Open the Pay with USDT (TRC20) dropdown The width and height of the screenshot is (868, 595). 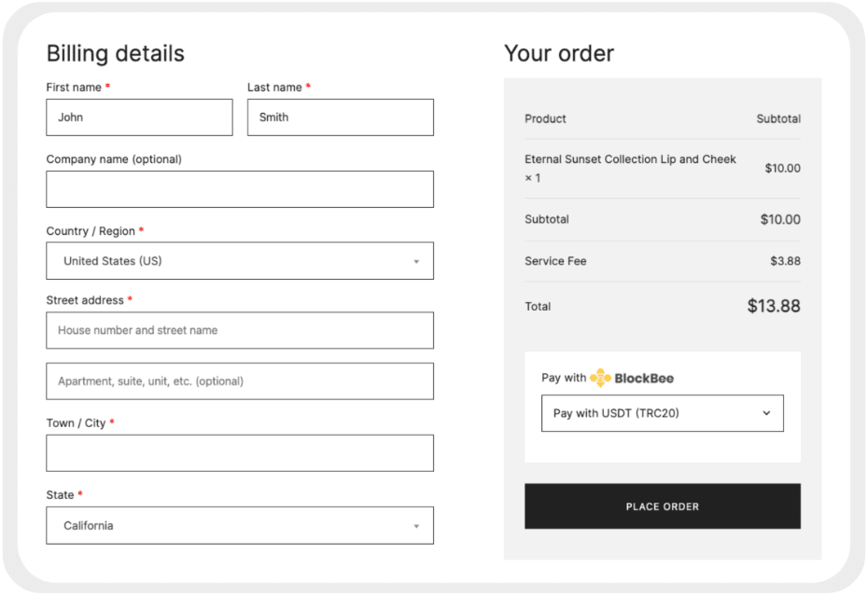[x=663, y=413]
